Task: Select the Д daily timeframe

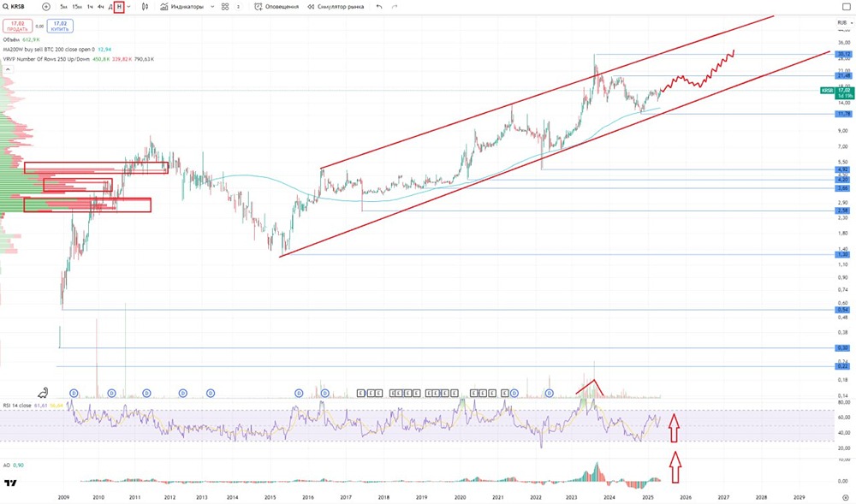Action: coord(110,7)
